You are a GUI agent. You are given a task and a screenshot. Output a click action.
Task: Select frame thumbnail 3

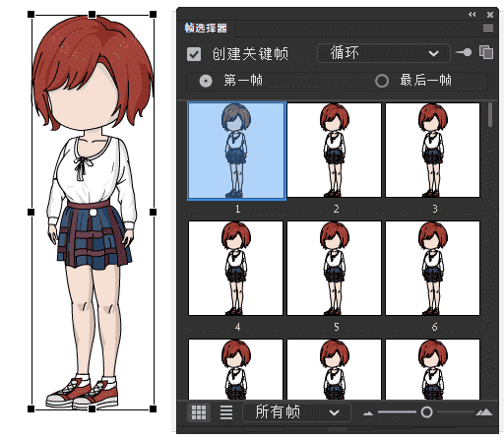pos(432,151)
